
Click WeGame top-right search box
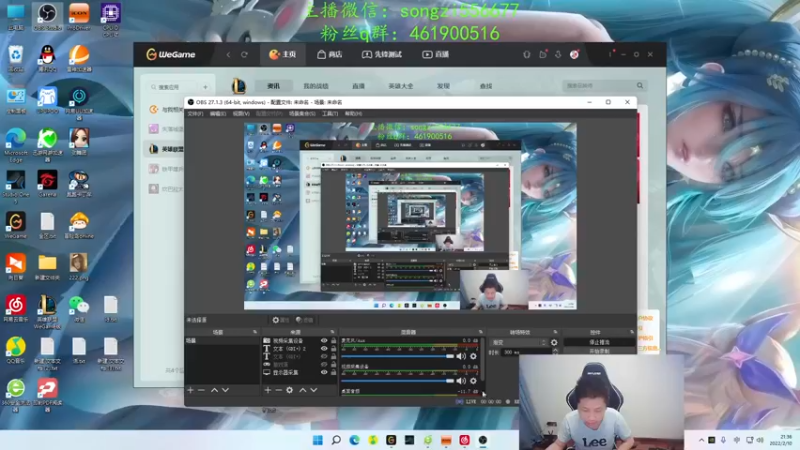605,86
